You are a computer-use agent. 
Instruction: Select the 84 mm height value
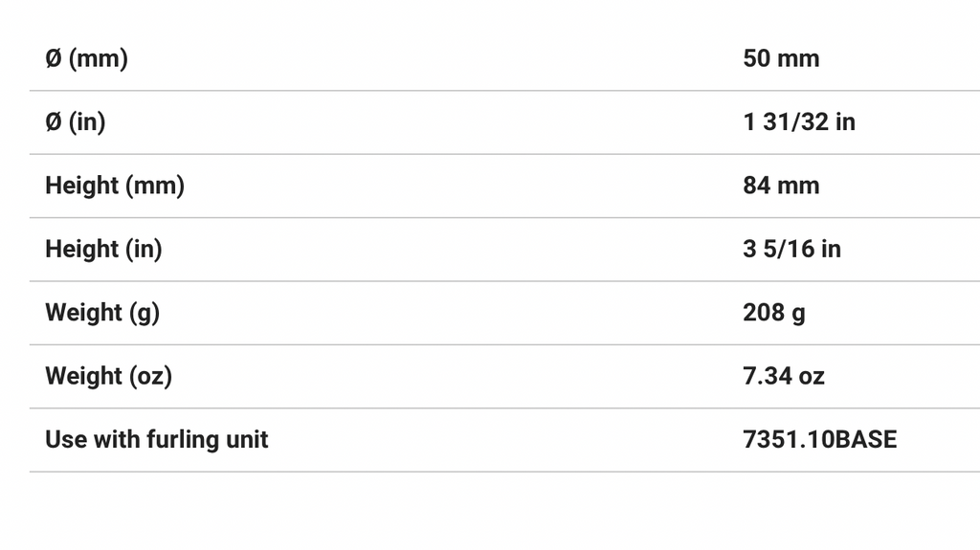point(781,186)
